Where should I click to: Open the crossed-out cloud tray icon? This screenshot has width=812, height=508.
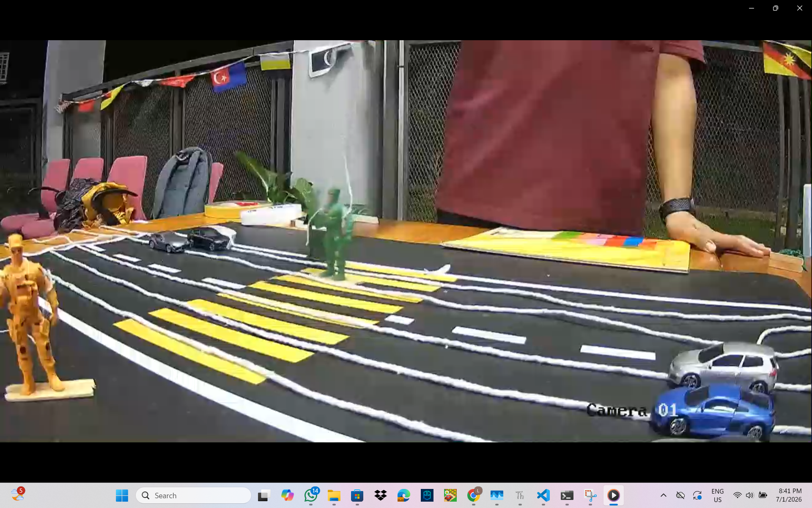[680, 495]
